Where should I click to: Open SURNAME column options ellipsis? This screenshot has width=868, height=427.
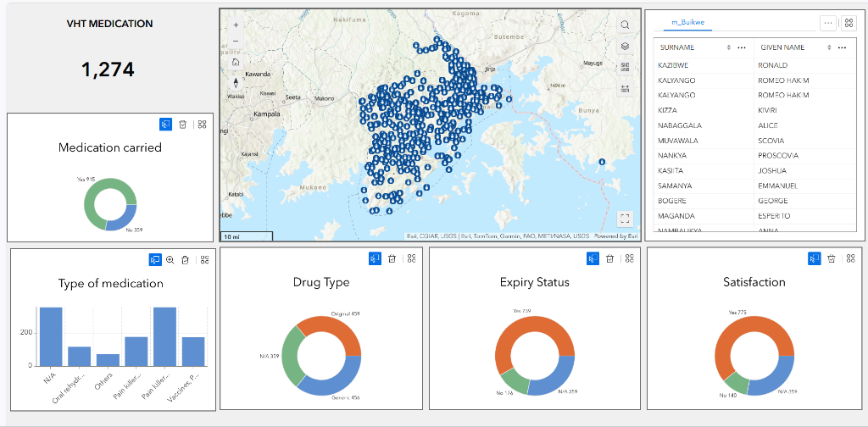click(x=742, y=47)
